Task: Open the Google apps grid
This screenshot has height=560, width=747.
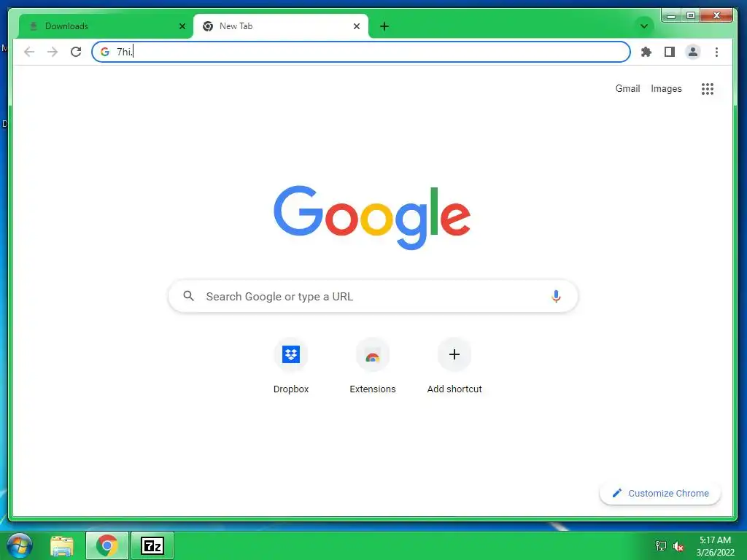Action: click(x=708, y=89)
